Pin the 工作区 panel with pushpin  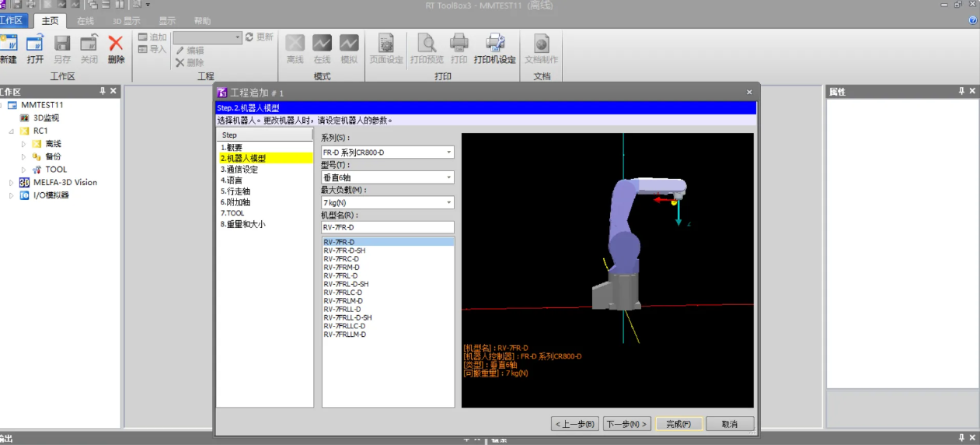point(103,91)
